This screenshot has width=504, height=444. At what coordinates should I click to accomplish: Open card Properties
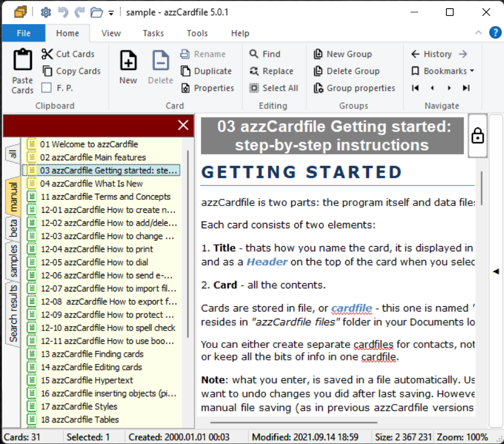coord(208,88)
